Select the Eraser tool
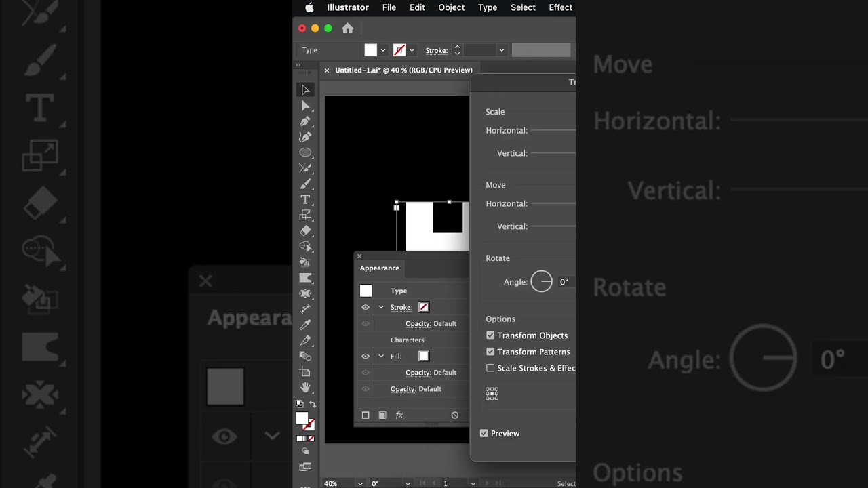 click(305, 230)
